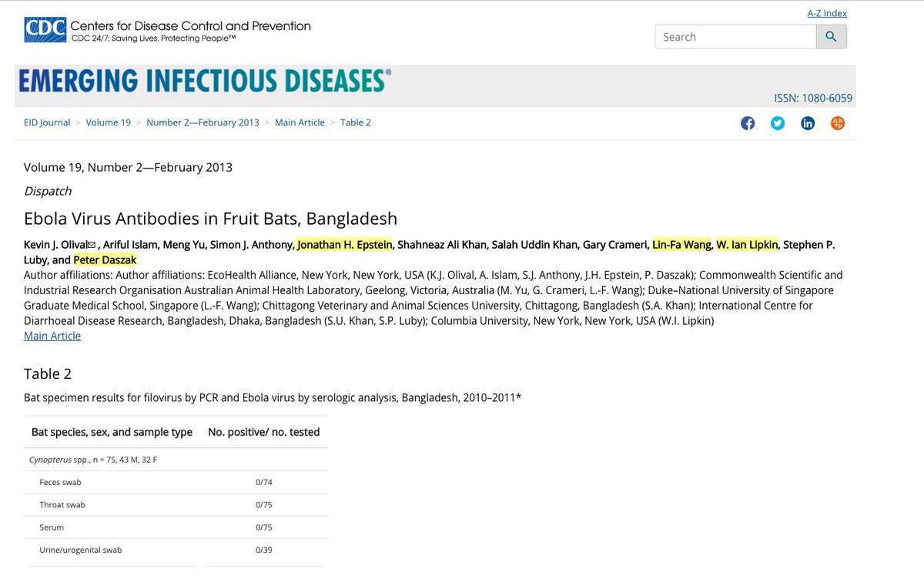924x579 pixels.
Task: Share article on Facebook
Action: tap(748, 123)
